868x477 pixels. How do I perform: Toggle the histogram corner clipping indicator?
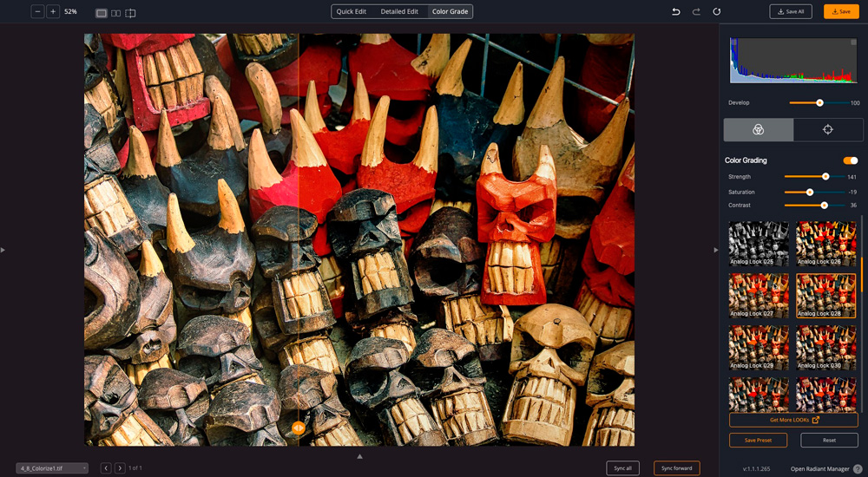852,42
